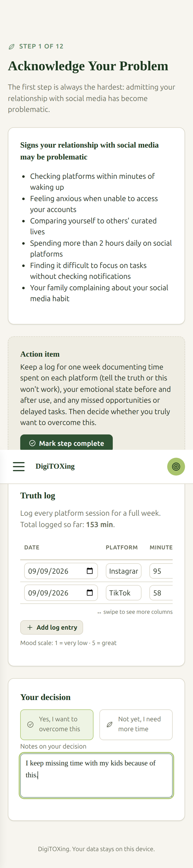Click the first row date field
This screenshot has height=868, width=193.
coord(61,571)
